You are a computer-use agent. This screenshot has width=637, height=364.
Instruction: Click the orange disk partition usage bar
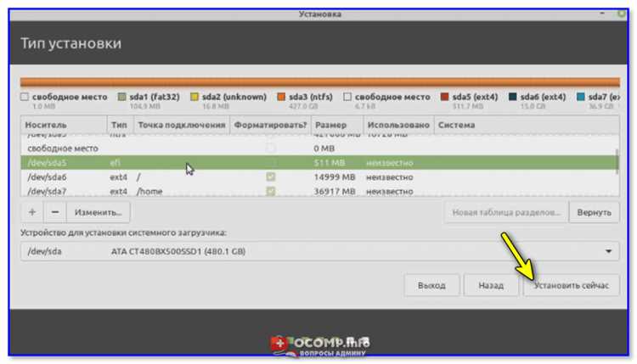pos(320,82)
